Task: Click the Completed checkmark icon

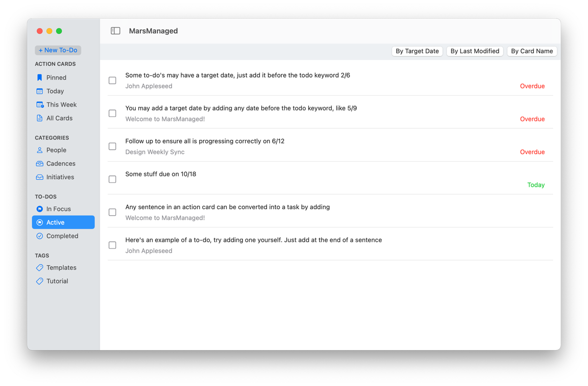Action: click(x=39, y=236)
